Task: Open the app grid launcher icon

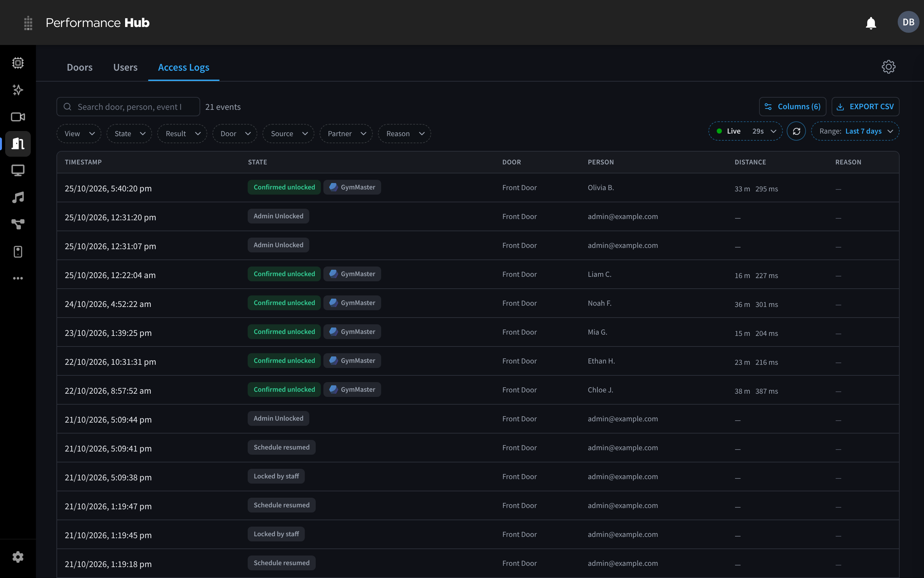Action: click(28, 23)
